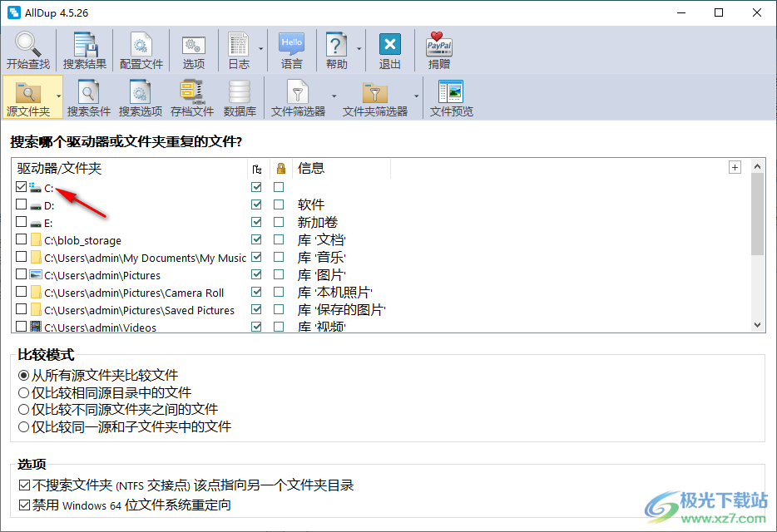The width and height of the screenshot is (777, 532).
Task: Click the lock column header icon
Action: [x=281, y=169]
